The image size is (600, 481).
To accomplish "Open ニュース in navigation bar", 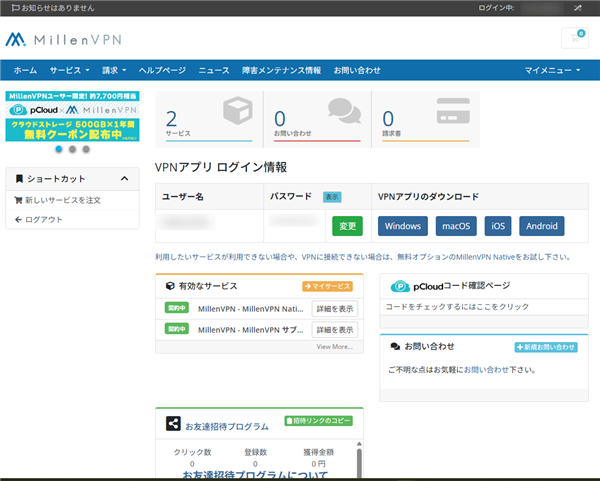I will (x=214, y=70).
